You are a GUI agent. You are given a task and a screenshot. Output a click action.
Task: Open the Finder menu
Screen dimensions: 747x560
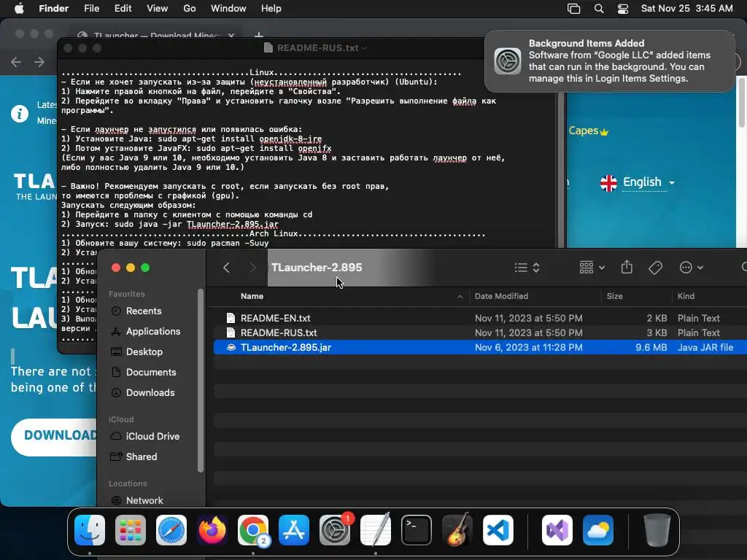(x=53, y=9)
